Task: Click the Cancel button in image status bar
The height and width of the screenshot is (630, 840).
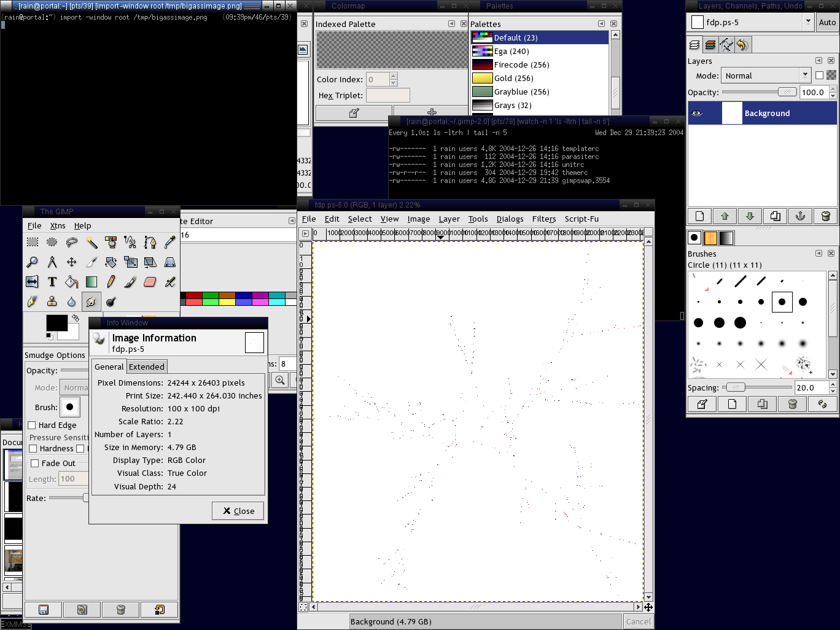Action: click(638, 621)
